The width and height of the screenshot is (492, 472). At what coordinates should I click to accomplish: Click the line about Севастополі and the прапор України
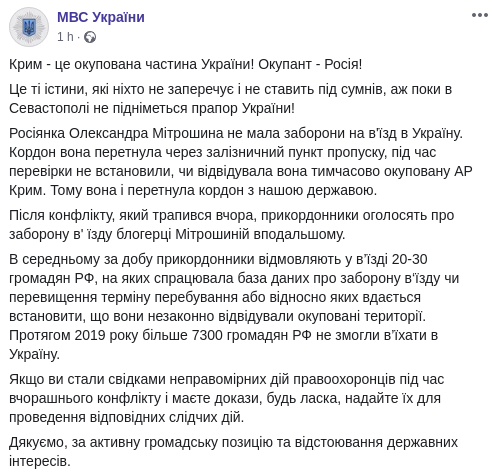point(152,108)
